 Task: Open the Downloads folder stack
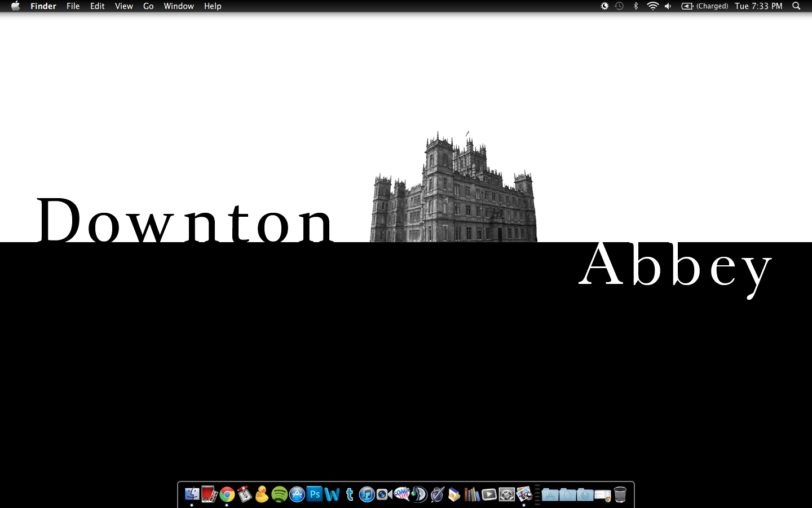[585, 495]
